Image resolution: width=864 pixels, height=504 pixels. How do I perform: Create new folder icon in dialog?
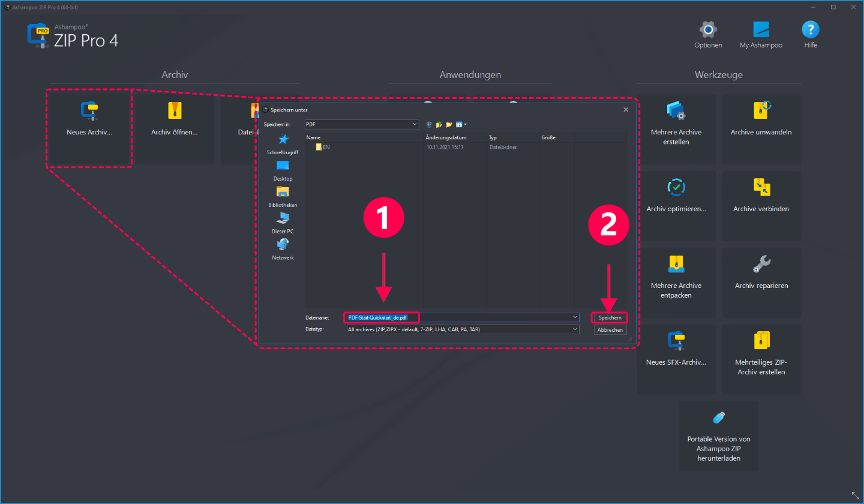pyautogui.click(x=449, y=124)
